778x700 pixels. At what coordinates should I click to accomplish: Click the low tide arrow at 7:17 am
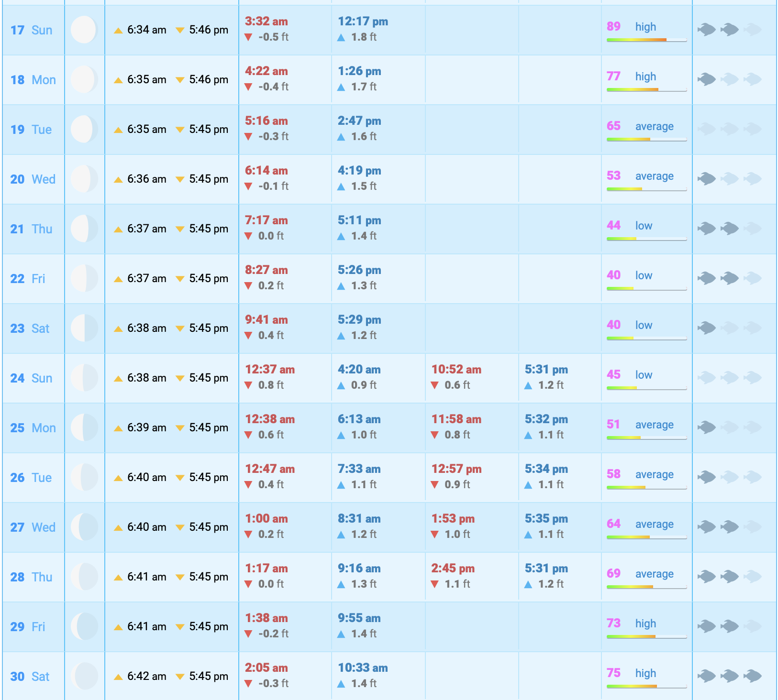click(x=248, y=236)
